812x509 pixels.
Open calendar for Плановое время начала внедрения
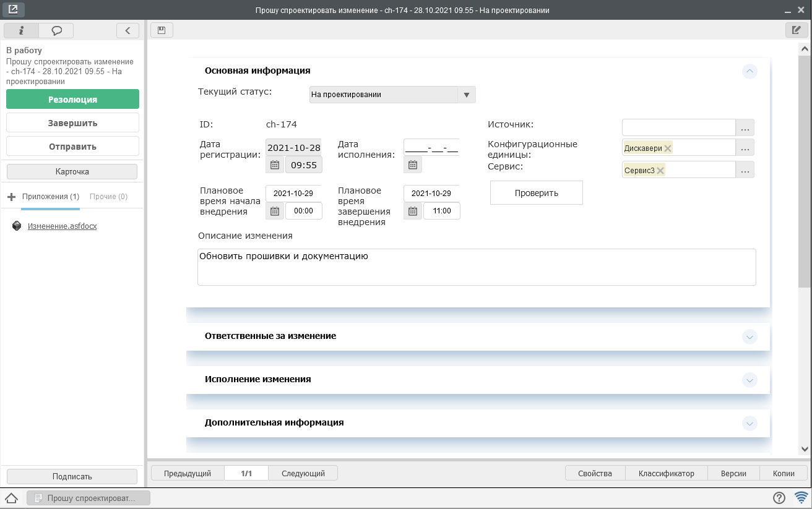pos(275,211)
